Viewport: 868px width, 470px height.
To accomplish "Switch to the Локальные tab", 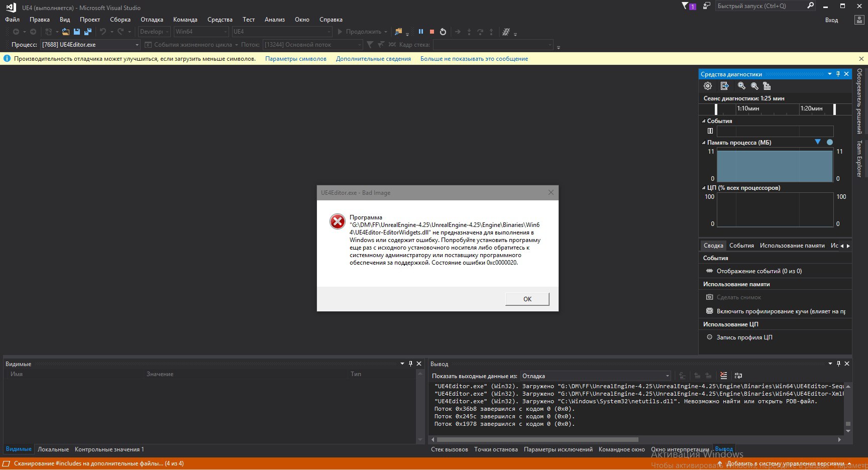I will [53, 449].
